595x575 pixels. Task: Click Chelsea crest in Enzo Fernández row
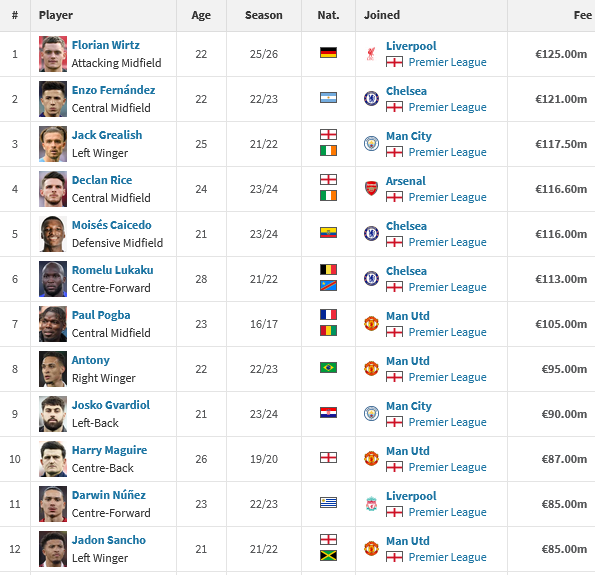(371, 99)
